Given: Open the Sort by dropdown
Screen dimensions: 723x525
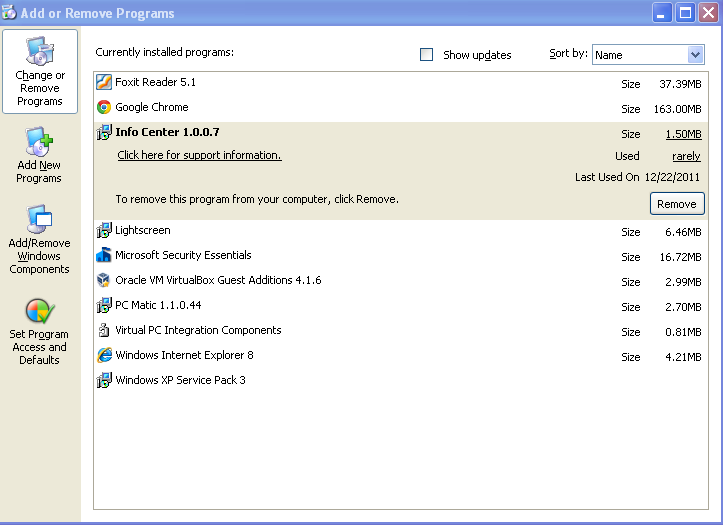Looking at the screenshot, I should (695, 55).
